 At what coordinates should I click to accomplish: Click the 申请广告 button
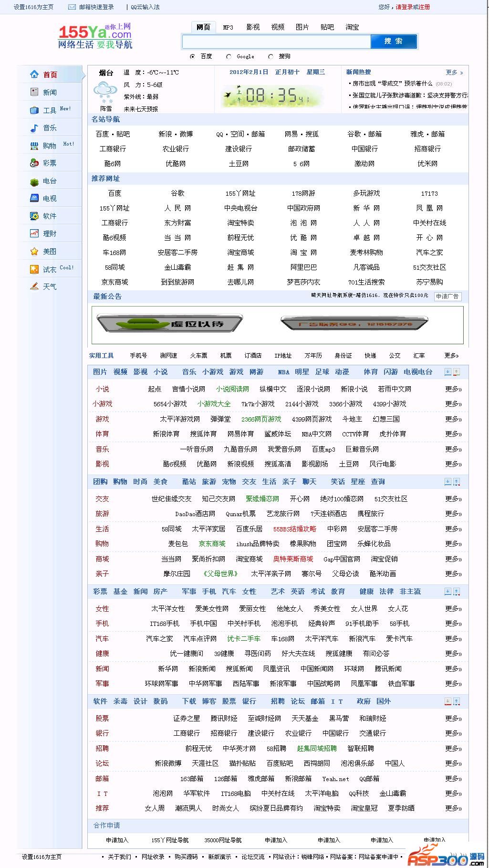[x=447, y=296]
